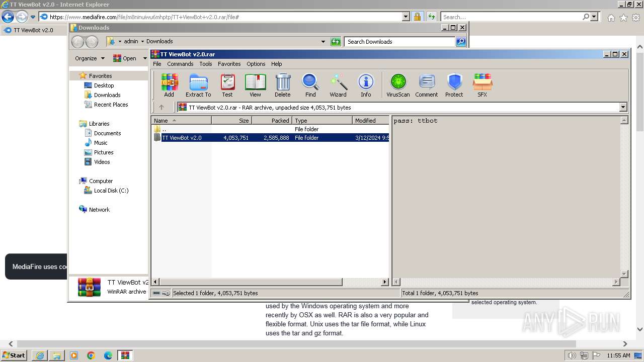Expand Downloads address bar history dropdown

point(323,42)
